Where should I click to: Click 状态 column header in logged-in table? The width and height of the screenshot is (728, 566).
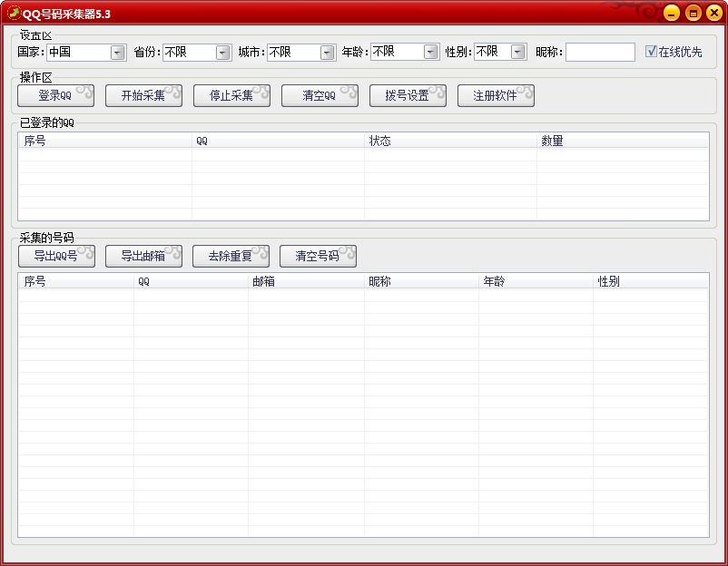449,141
